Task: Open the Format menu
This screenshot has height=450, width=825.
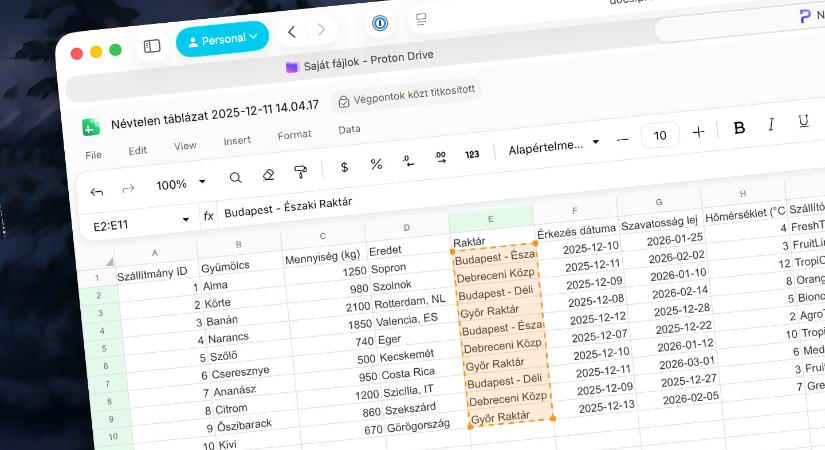Action: point(294,135)
